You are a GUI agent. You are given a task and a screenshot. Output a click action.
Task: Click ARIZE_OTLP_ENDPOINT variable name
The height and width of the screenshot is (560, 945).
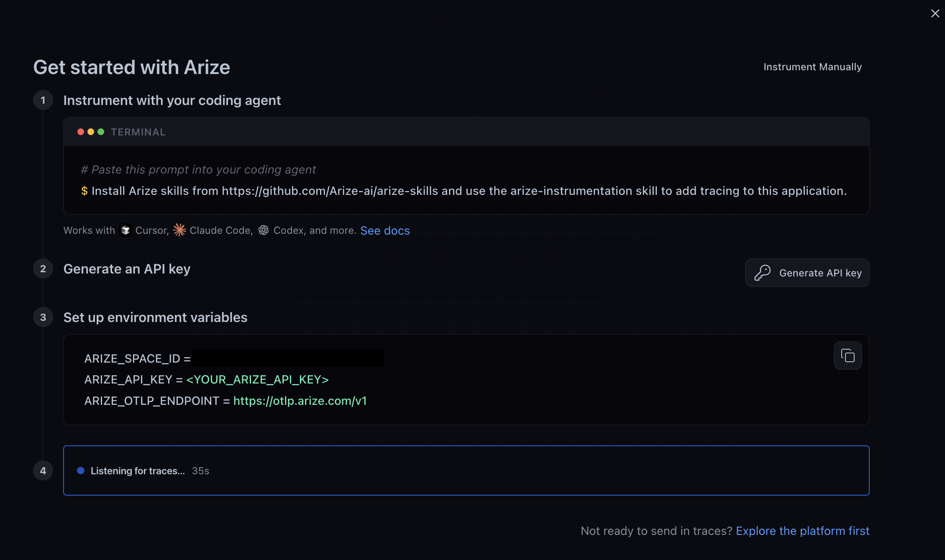coord(152,401)
